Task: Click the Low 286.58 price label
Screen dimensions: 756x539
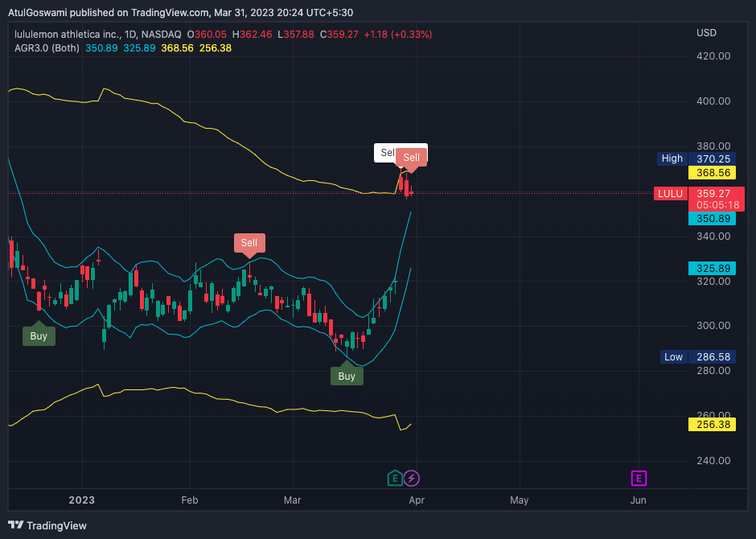Action: [x=697, y=356]
